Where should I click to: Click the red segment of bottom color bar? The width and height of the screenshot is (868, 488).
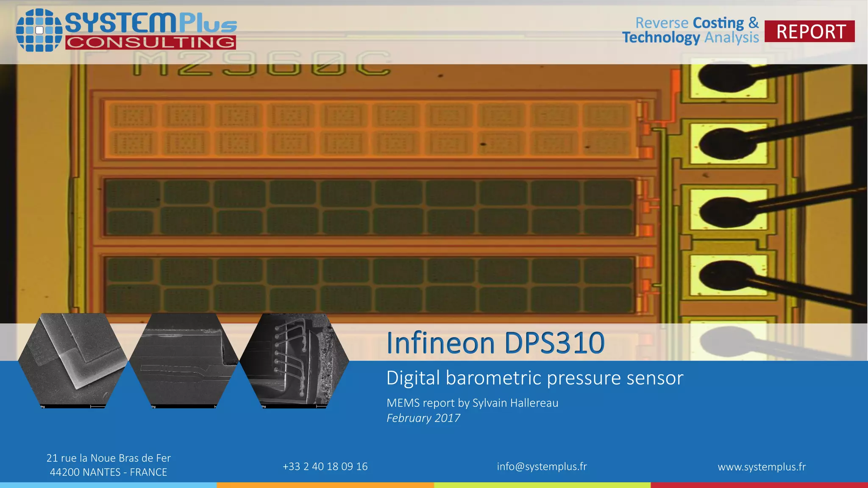[759, 485]
